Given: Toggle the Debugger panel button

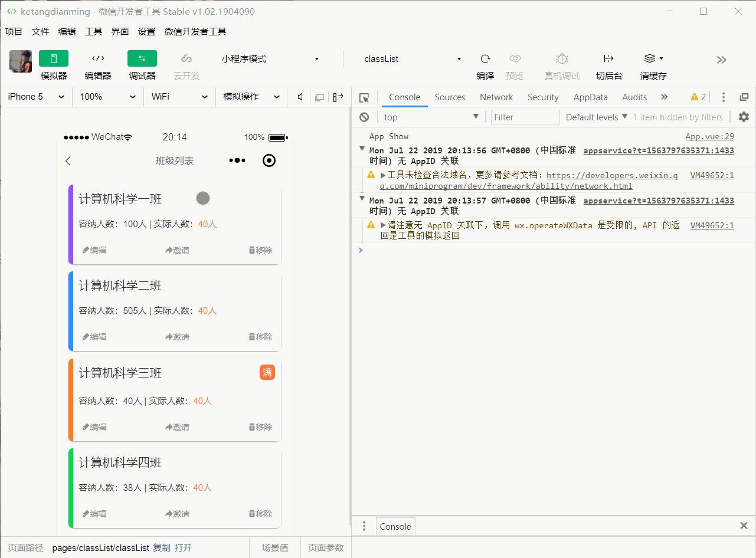Looking at the screenshot, I should point(142,58).
